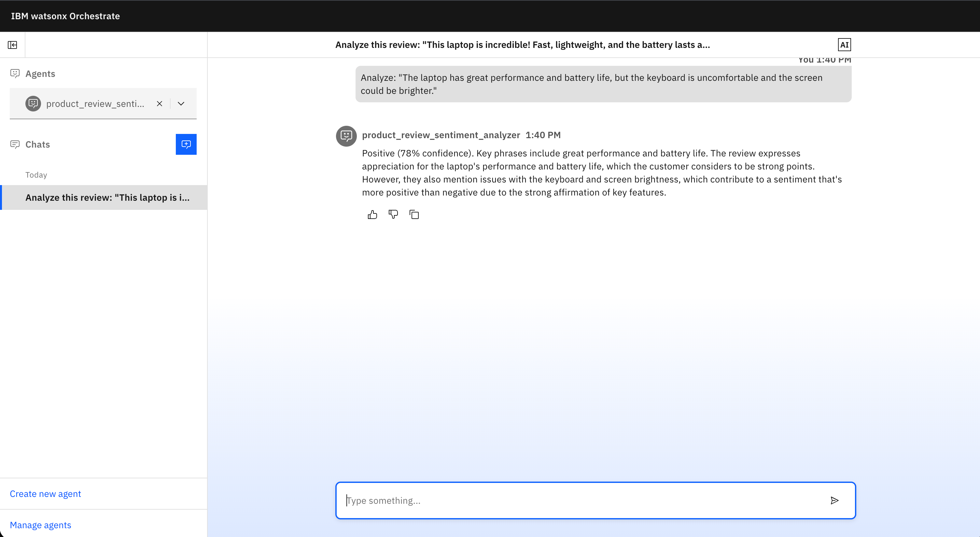980x537 pixels.
Task: Give thumbs up to the response
Action: (372, 215)
